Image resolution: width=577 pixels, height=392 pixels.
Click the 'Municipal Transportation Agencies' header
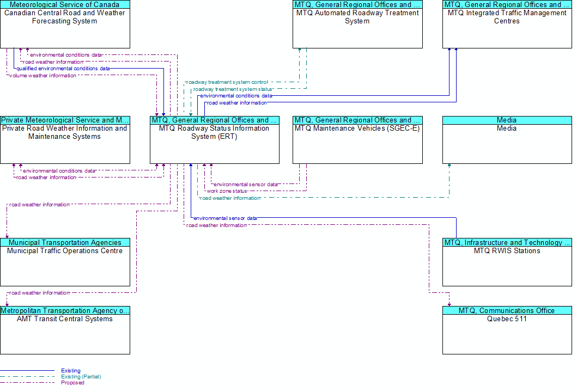coord(65,243)
